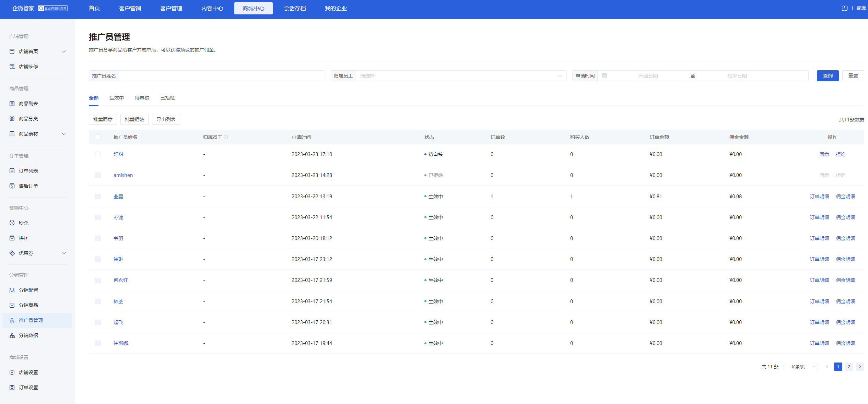Check the checkbox for 何永红 row
The image size is (868, 404).
(98, 280)
